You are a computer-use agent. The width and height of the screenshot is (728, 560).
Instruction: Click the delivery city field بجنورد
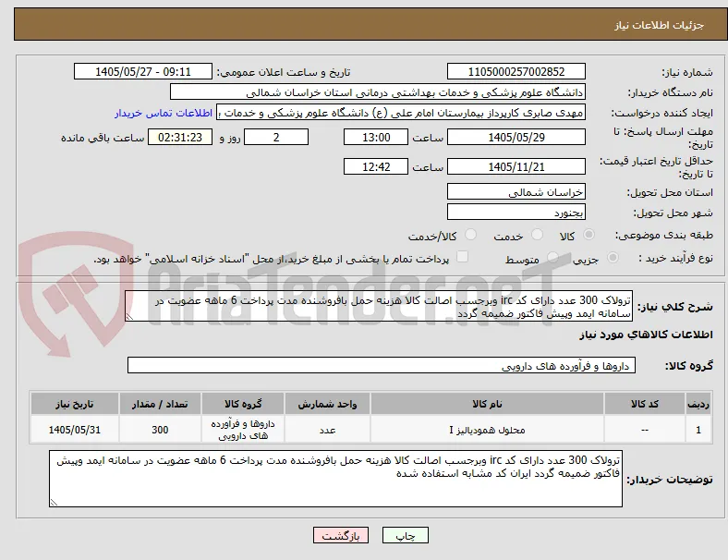pos(516,212)
